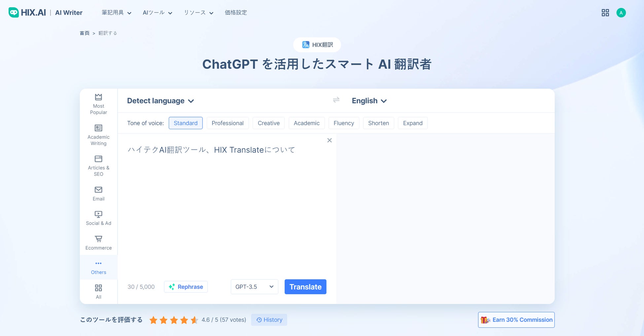644x336 pixels.
Task: Clear the input text with the X
Action: click(x=329, y=140)
